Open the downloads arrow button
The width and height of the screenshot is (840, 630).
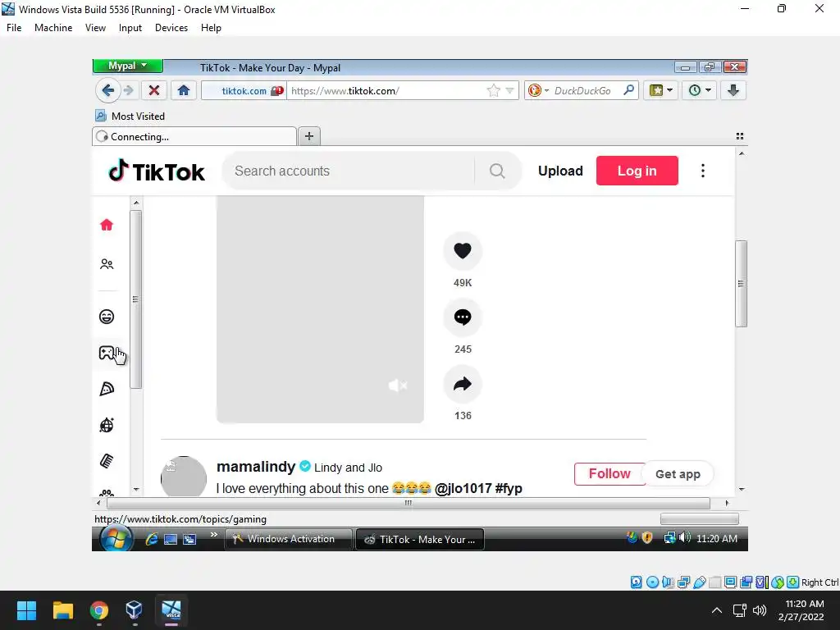(733, 90)
